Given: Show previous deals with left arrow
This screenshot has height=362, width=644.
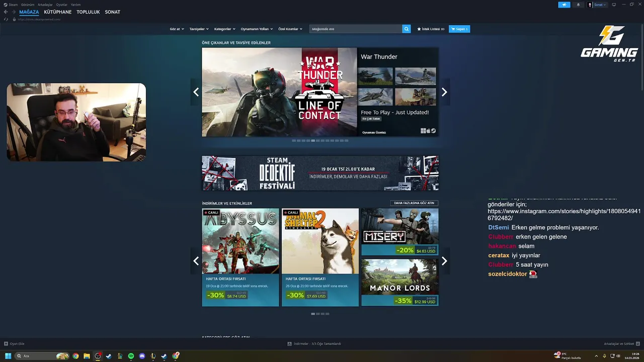Looking at the screenshot, I should 196,261.
